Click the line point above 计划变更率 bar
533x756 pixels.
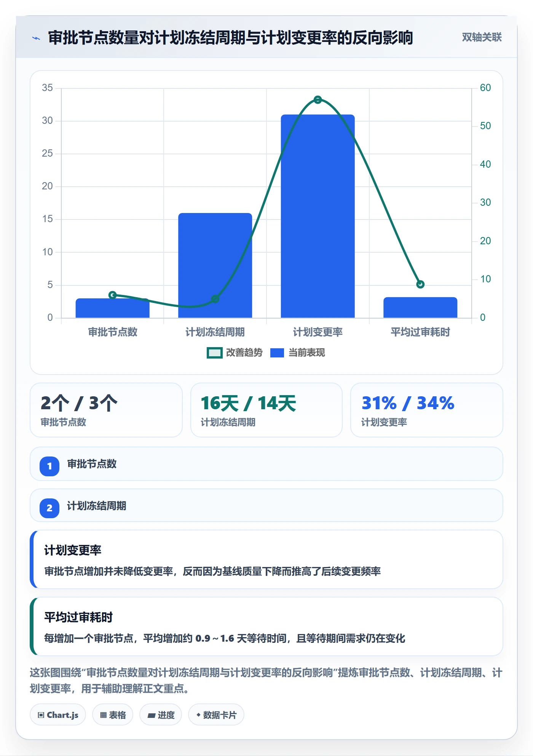318,100
